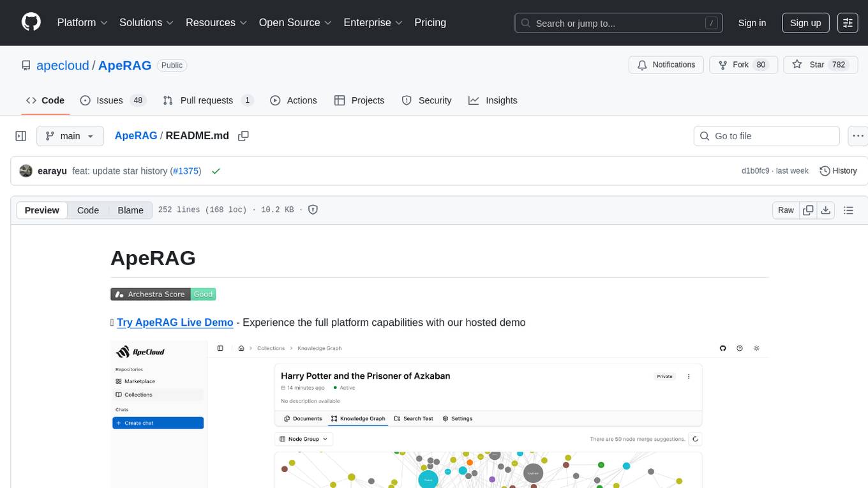Expand the Open Source menu
The width and height of the screenshot is (868, 488).
click(296, 22)
